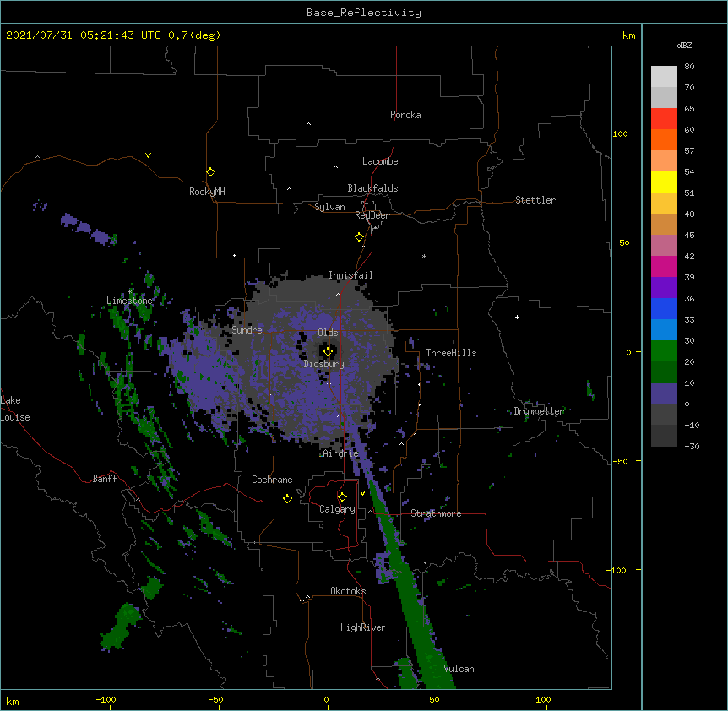Select the blue 33-36 dBZ legend swatch
Viewport: 728px width, 711px height.
(664, 308)
